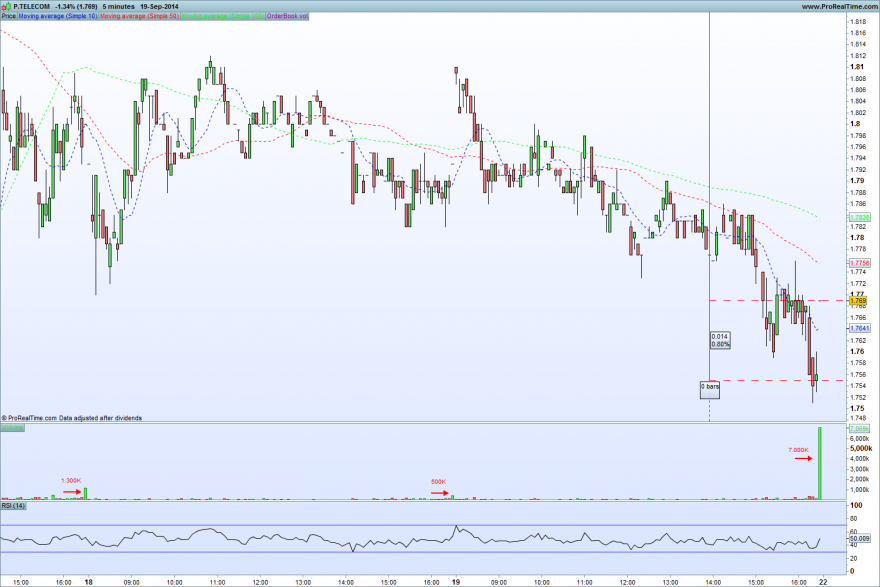Click the bold 1.8 price axis label
Screen dimensions: 880x587
pyautogui.click(x=855, y=123)
